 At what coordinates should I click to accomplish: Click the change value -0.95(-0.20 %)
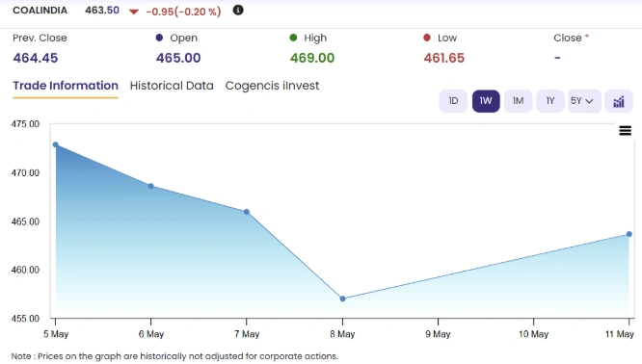[183, 12]
